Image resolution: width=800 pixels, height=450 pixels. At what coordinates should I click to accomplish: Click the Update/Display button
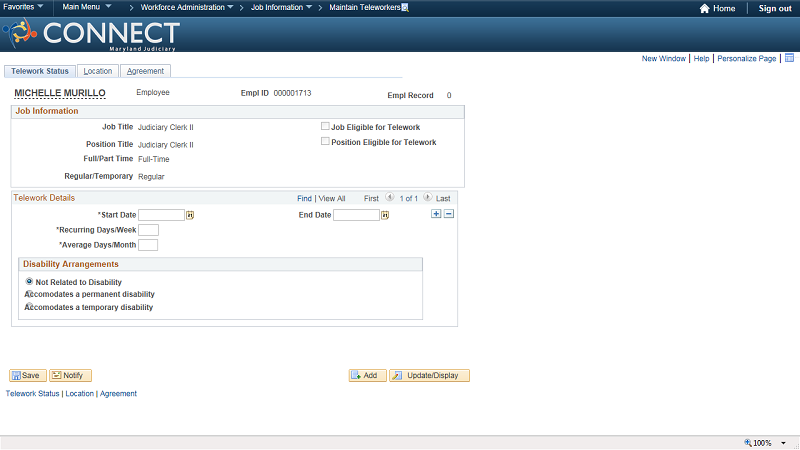click(x=429, y=376)
